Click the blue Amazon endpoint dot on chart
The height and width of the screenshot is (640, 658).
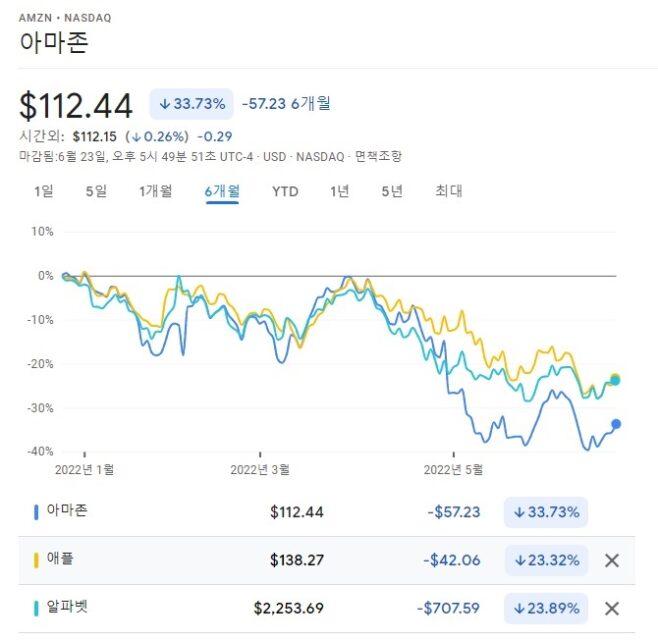click(616, 424)
